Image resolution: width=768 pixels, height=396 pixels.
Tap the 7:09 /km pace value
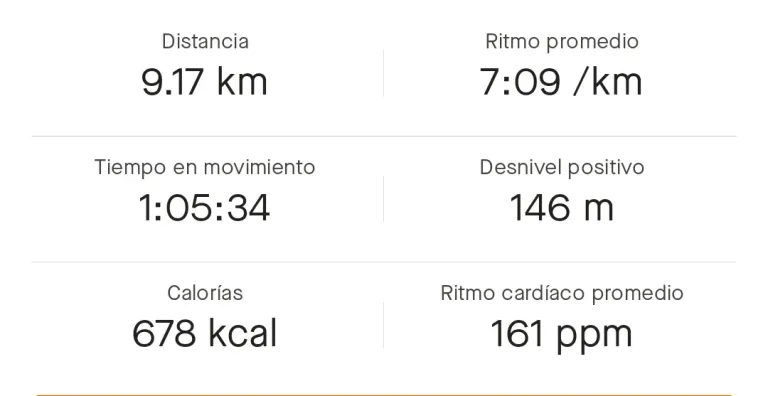click(x=561, y=82)
